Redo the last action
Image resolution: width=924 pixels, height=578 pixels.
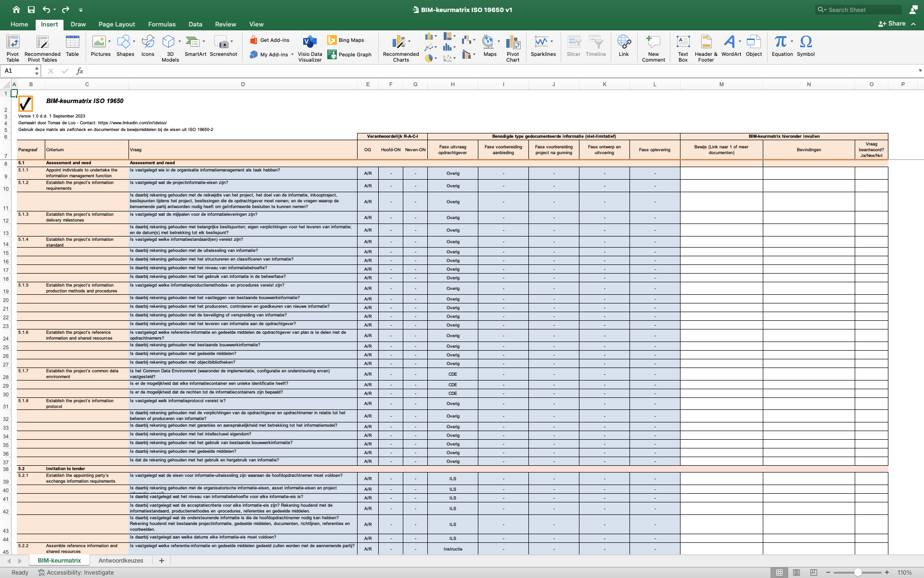point(65,10)
